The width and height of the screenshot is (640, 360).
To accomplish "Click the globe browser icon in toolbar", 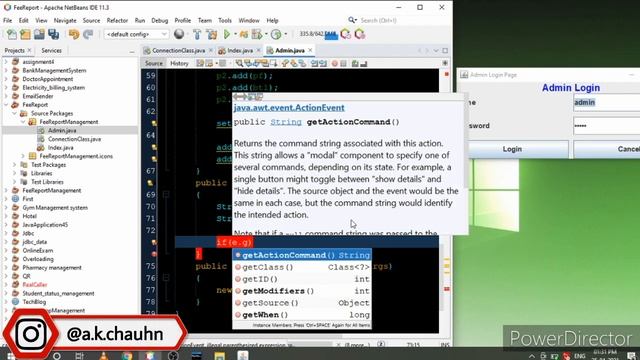I will pyautogui.click(x=179, y=34).
